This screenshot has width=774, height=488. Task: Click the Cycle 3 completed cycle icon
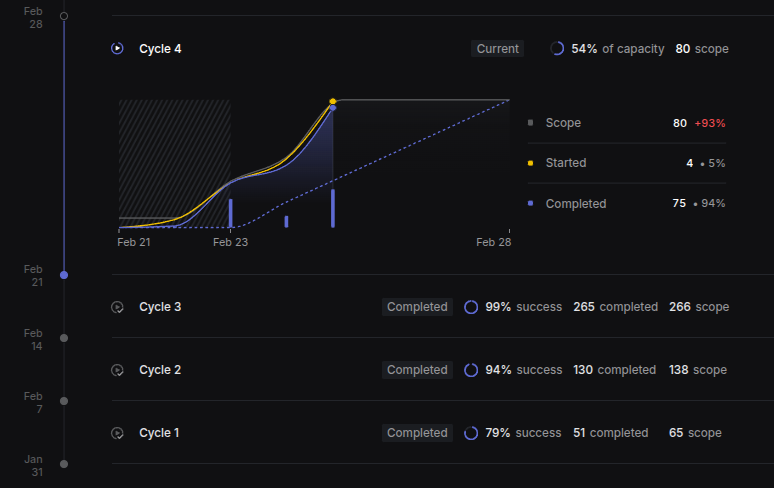[117, 307]
